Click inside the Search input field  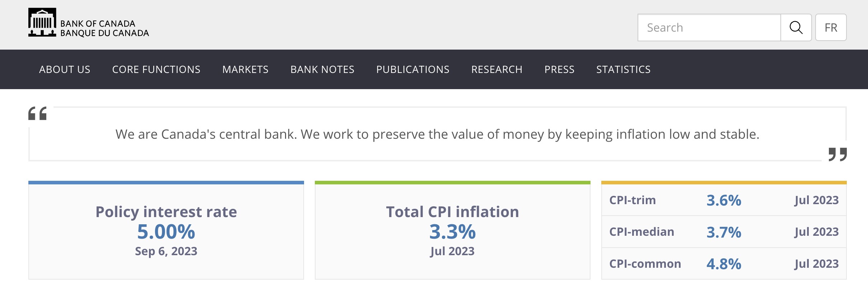tap(709, 28)
